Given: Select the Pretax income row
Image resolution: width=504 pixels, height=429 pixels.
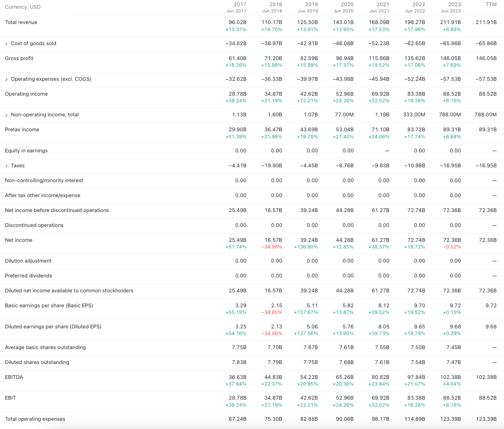Looking at the screenshot, I should pyautogui.click(x=22, y=129).
